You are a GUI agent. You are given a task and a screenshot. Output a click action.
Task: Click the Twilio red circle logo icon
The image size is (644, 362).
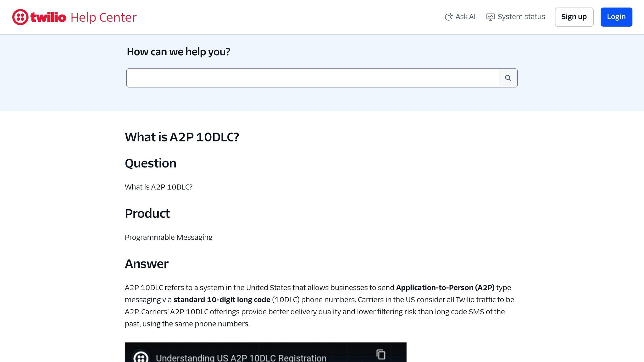pos(20,17)
